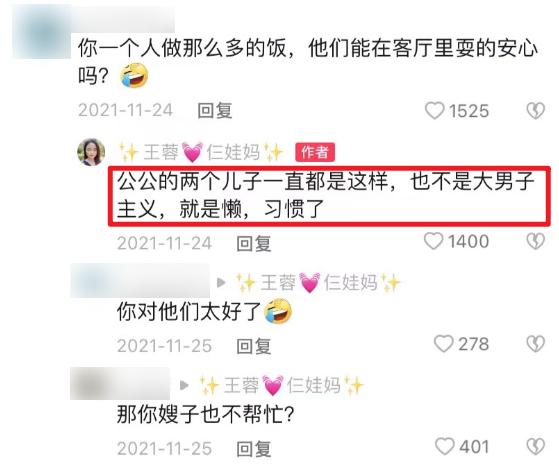Open 王蓉仨娃妈 mention above 你对他们太好了
559x473 pixels.
pos(318,283)
